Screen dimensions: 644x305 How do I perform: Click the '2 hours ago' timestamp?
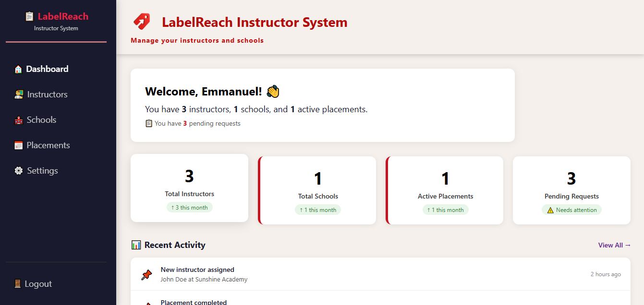click(x=606, y=274)
